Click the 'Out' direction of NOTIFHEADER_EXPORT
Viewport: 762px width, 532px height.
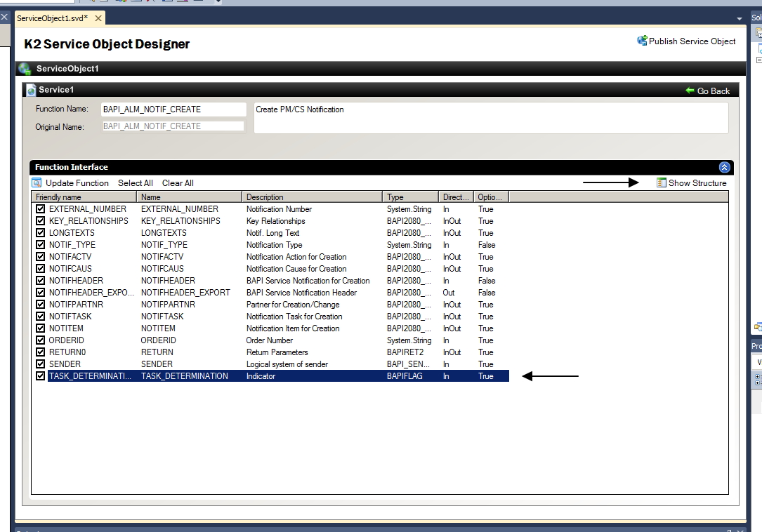[x=449, y=293]
